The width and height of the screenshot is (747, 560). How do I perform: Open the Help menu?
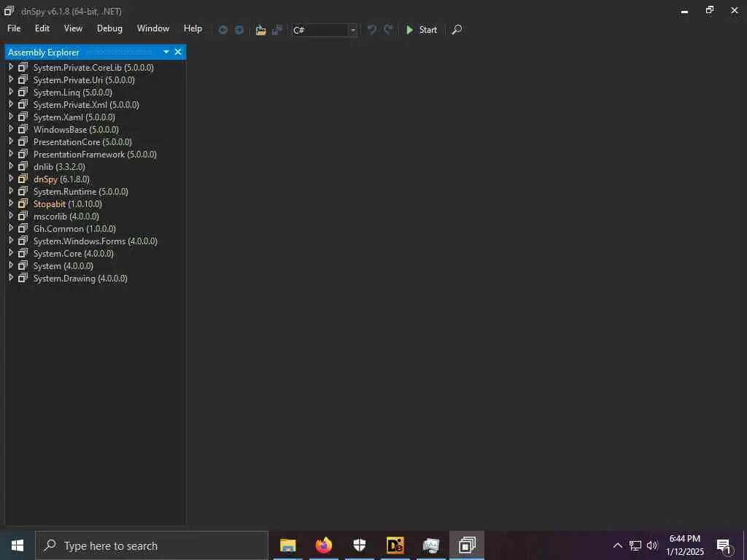193,28
